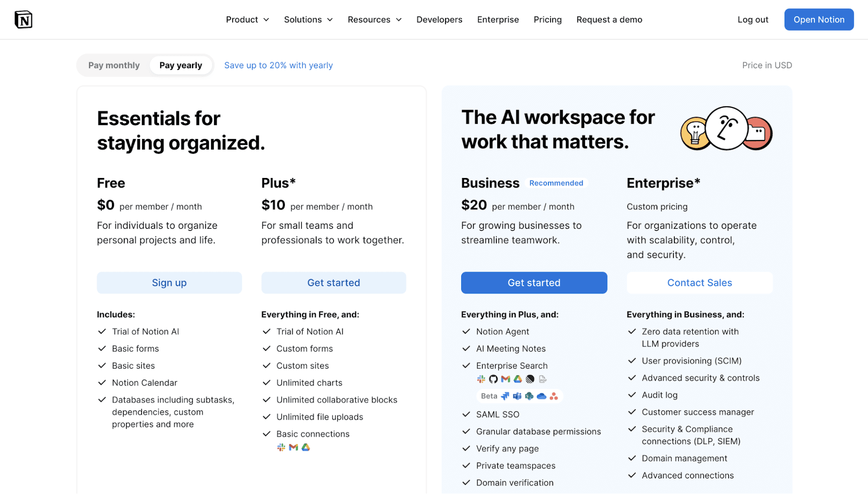Click the Beta label under Enterprise Search
Image resolution: width=868 pixels, height=494 pixels.
tap(489, 396)
